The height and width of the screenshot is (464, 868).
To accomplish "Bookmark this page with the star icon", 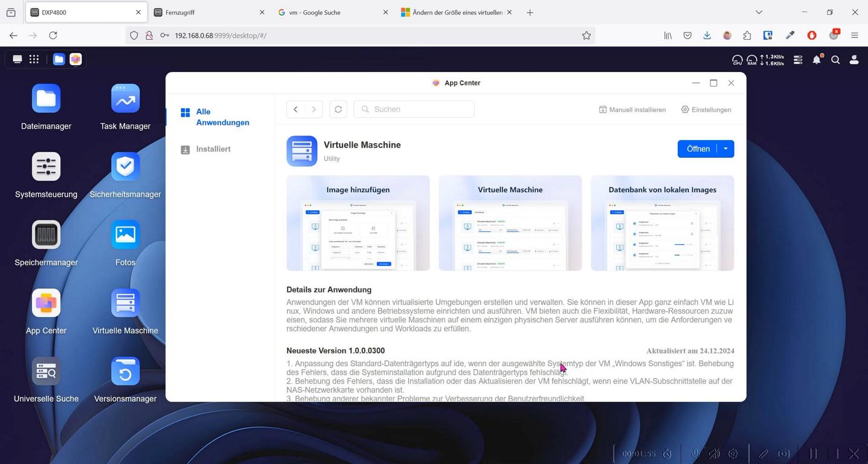I will (586, 36).
